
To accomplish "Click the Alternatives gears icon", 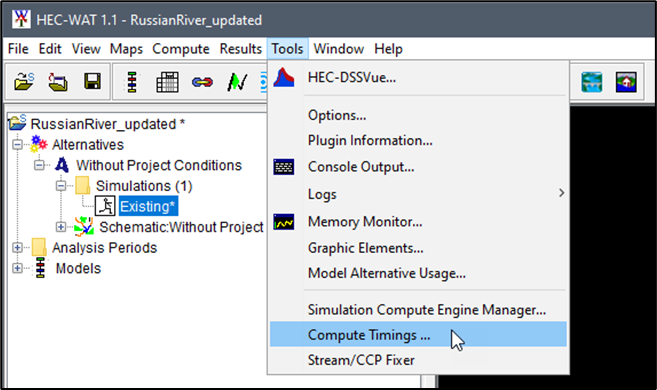I will [x=39, y=144].
